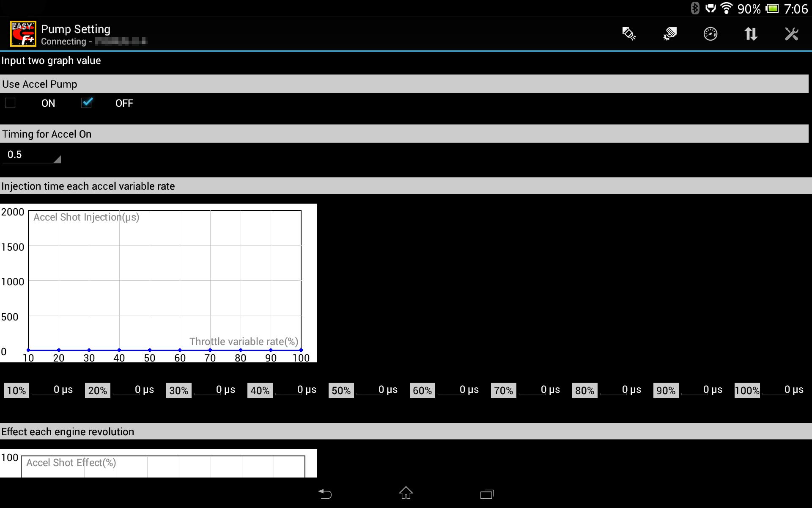Open the gauge monitor icon
812x508 pixels.
pyautogui.click(x=710, y=34)
